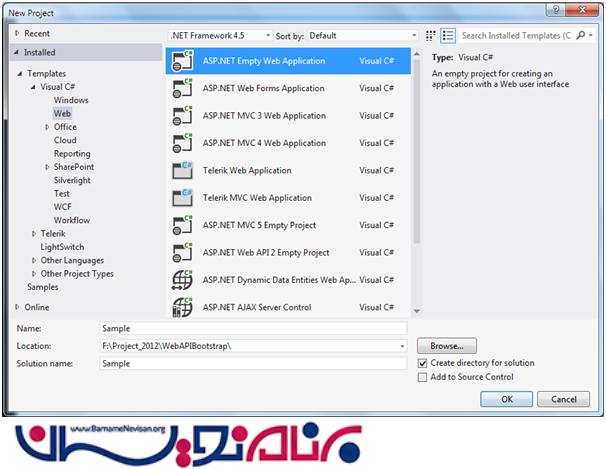The width and height of the screenshot is (606, 469).
Task: Click the ASP.NET Empty Web Application template icon
Action: (x=182, y=61)
